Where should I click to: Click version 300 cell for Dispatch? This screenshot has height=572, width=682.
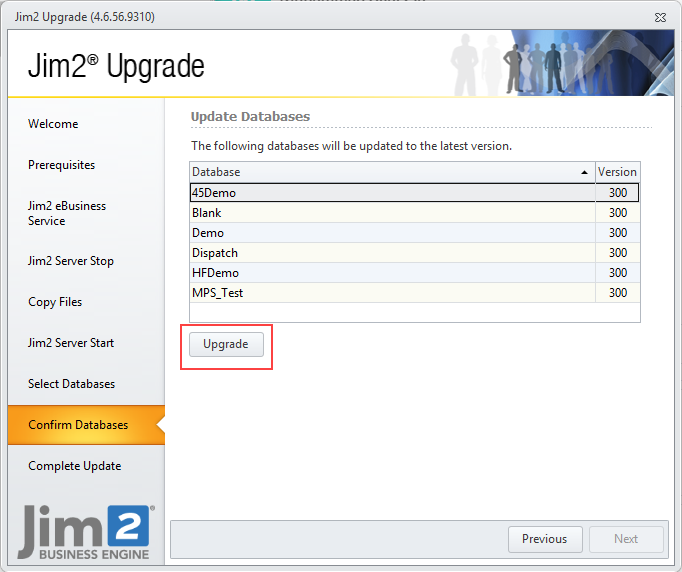[618, 253]
